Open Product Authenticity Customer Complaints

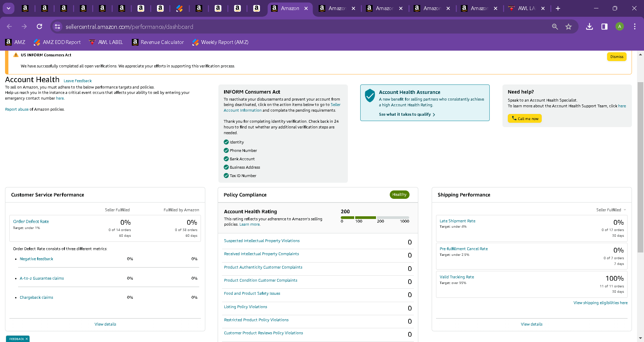point(263,267)
